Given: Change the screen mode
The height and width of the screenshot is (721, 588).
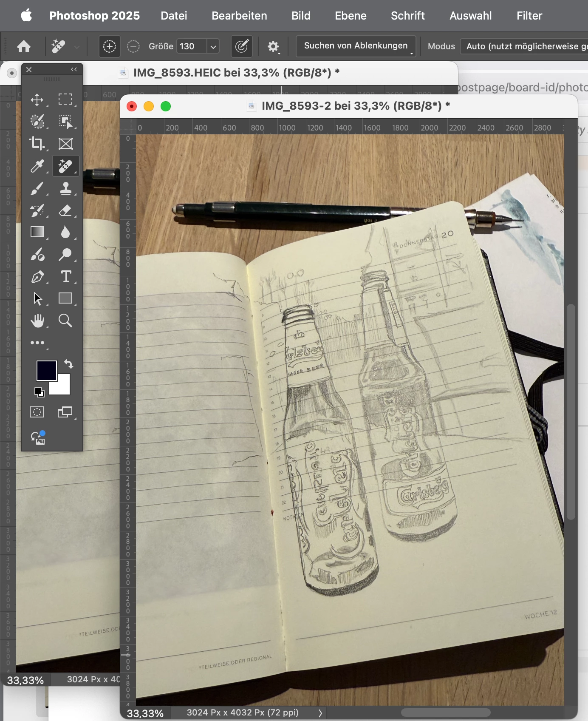Looking at the screenshot, I should (x=65, y=412).
